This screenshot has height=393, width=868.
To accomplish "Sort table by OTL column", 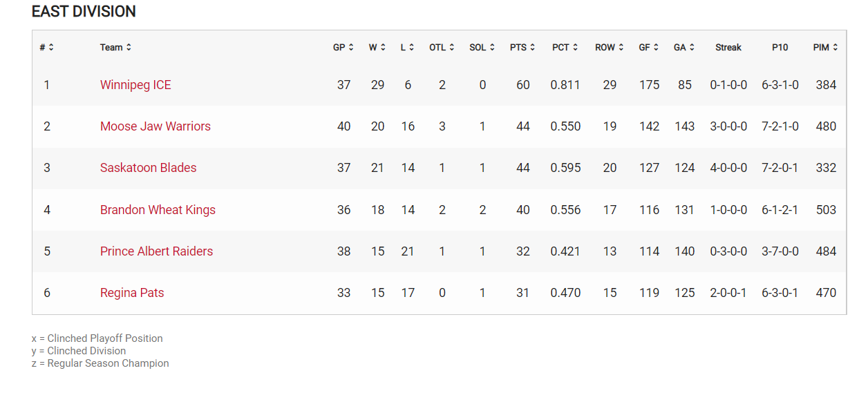I will (x=452, y=48).
